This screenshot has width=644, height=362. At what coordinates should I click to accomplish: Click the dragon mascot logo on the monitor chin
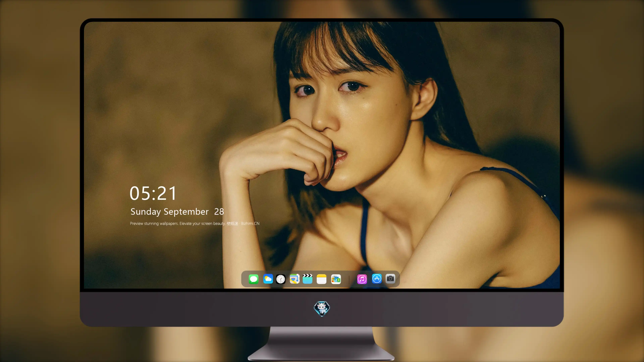pyautogui.click(x=322, y=309)
